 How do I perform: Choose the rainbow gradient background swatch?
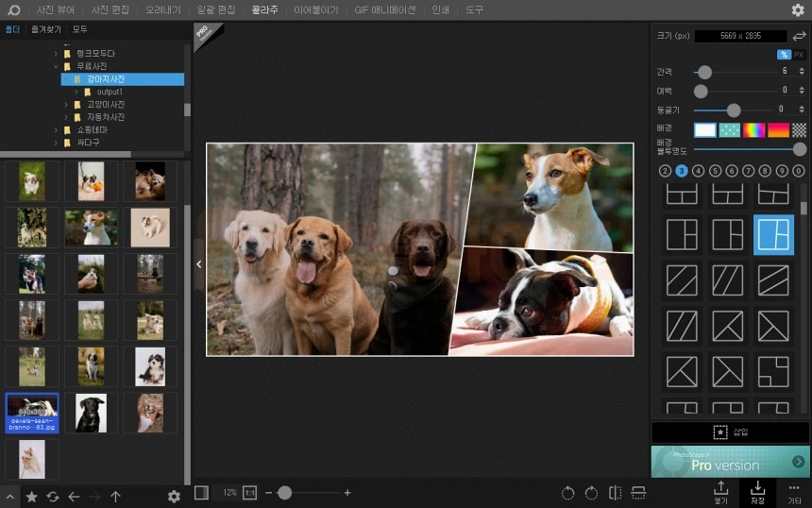[x=753, y=130]
